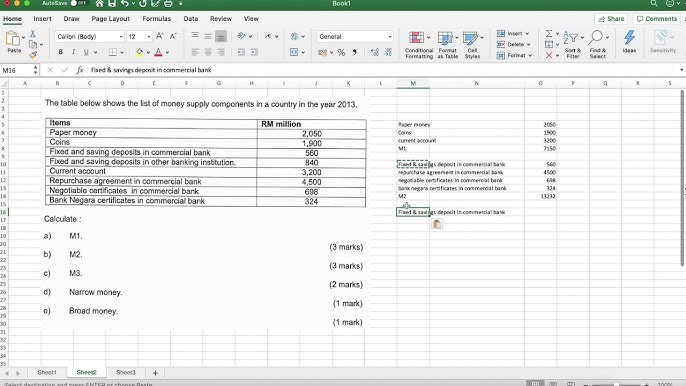Apply yellow fill color swatch
The image size is (686, 386).
pos(140,53)
